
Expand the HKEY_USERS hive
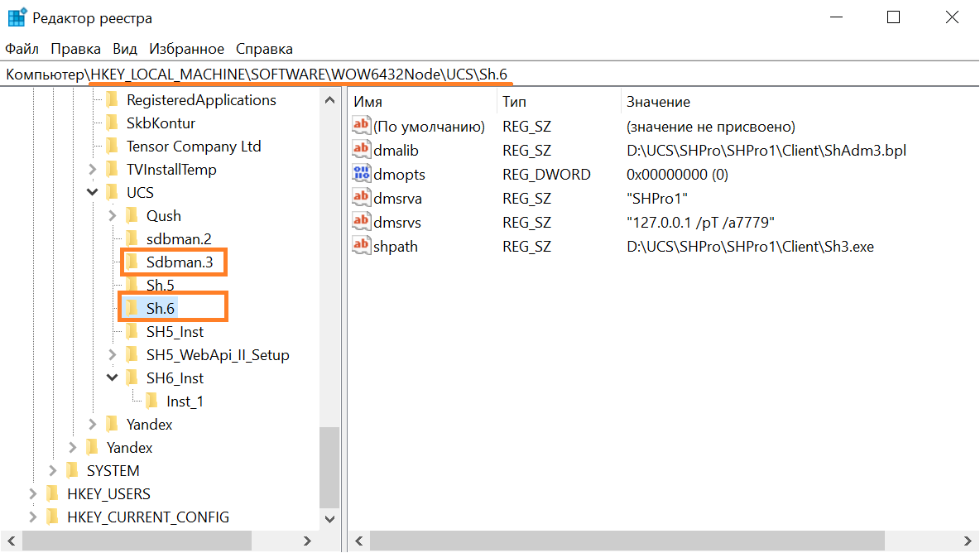click(x=33, y=494)
